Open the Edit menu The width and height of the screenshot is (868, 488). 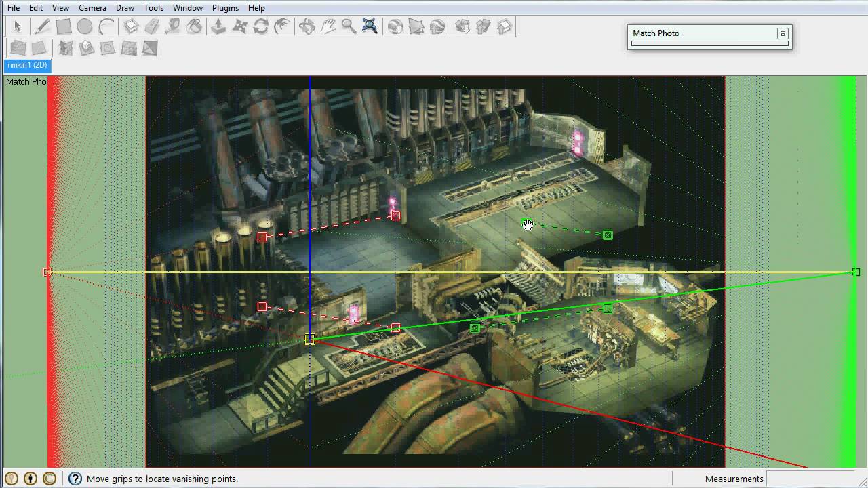point(36,7)
